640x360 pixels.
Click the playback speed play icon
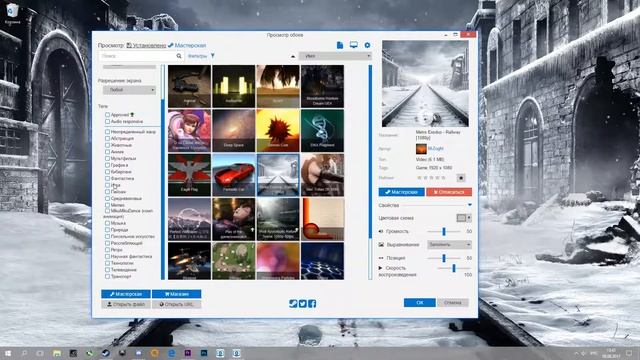click(x=380, y=268)
